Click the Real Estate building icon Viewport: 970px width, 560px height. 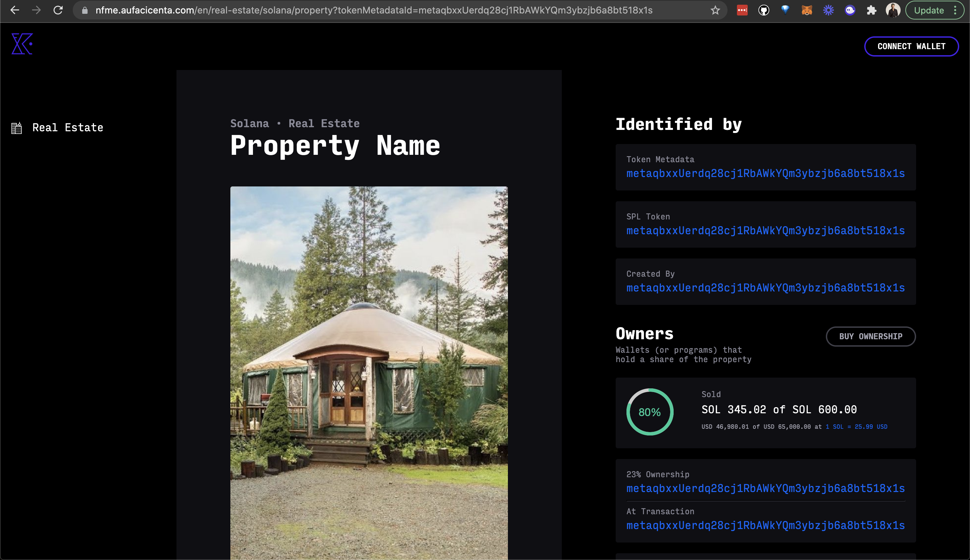17,128
